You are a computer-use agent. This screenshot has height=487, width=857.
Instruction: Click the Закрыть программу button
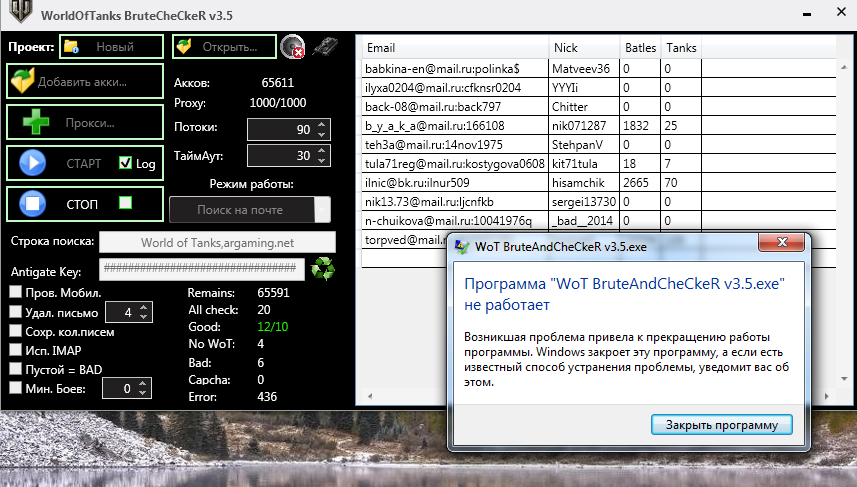721,425
